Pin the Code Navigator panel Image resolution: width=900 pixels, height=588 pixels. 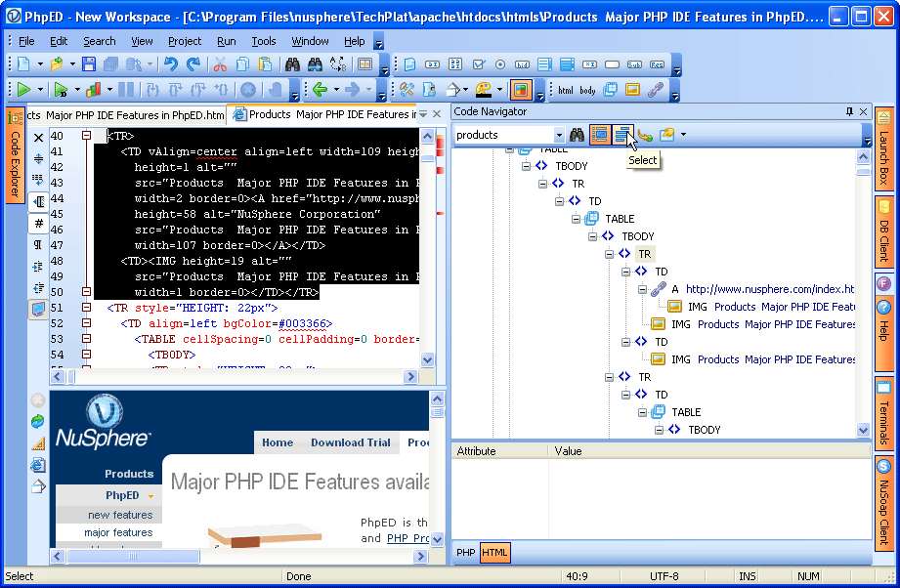click(x=849, y=112)
